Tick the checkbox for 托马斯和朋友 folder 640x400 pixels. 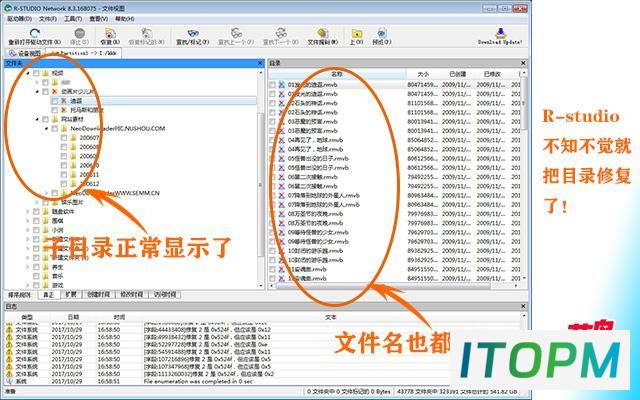pyautogui.click(x=55, y=110)
